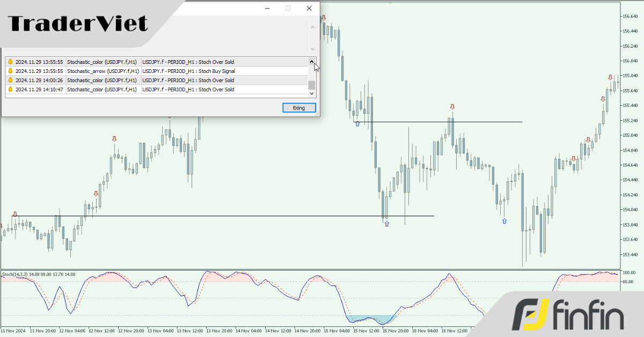Click the bell icon on the Stoch Buy Signal row
Image resolution: width=644 pixels, height=337 pixels.
10,71
